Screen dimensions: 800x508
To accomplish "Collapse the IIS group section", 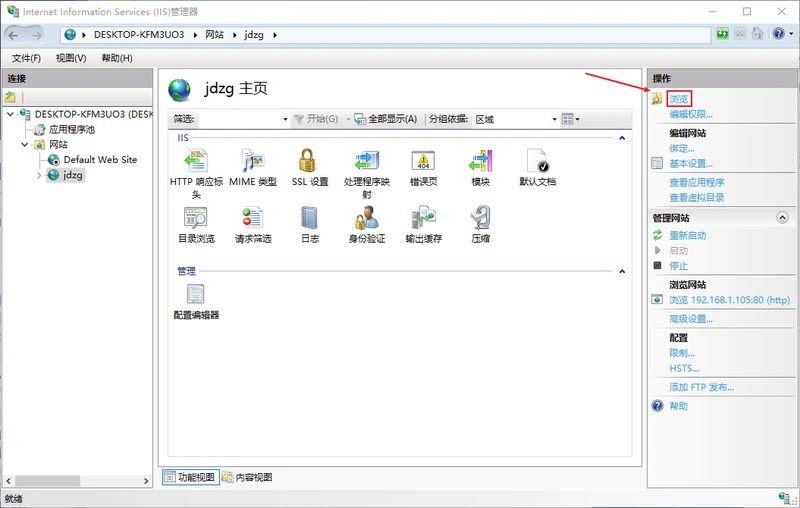I will (622, 138).
